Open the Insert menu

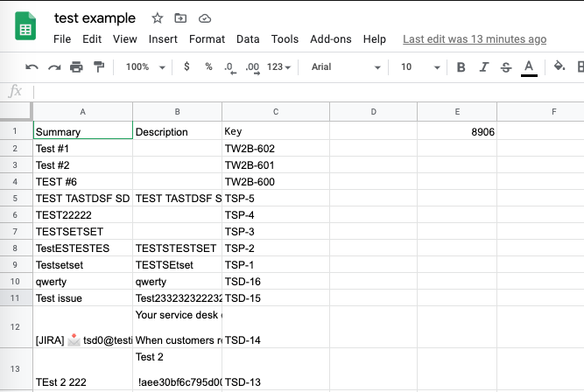(163, 39)
